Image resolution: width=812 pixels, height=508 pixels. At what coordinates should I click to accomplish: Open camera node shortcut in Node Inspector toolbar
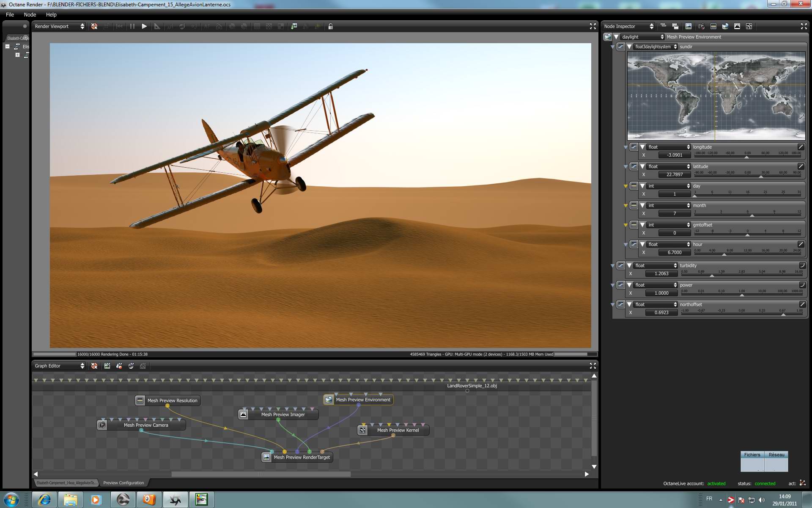pyautogui.click(x=701, y=26)
